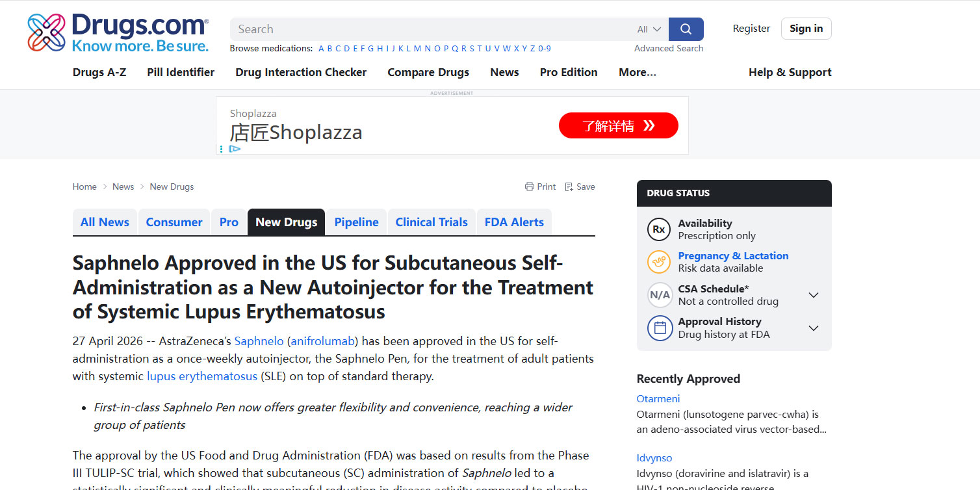The width and height of the screenshot is (980, 490).
Task: Click the Approval History calendar icon
Action: click(659, 328)
